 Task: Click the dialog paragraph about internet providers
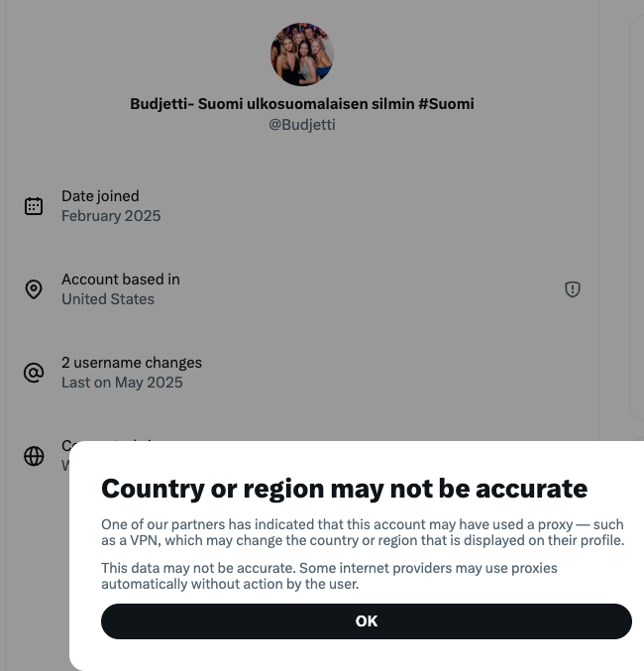[x=329, y=576]
